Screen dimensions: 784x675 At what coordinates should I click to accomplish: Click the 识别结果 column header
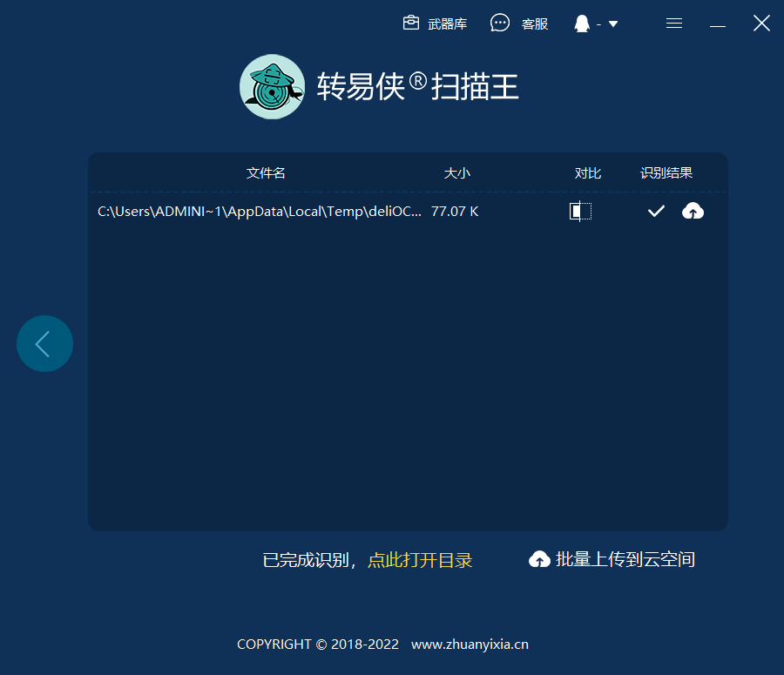pyautogui.click(x=666, y=173)
